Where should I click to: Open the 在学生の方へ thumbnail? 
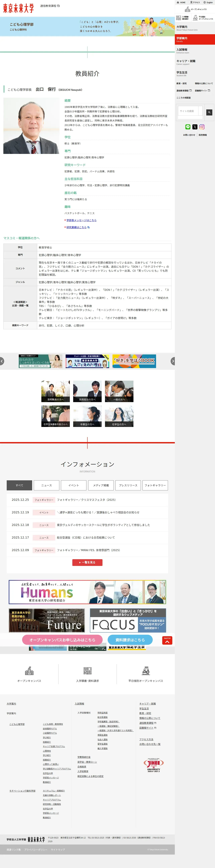pos(119,417)
